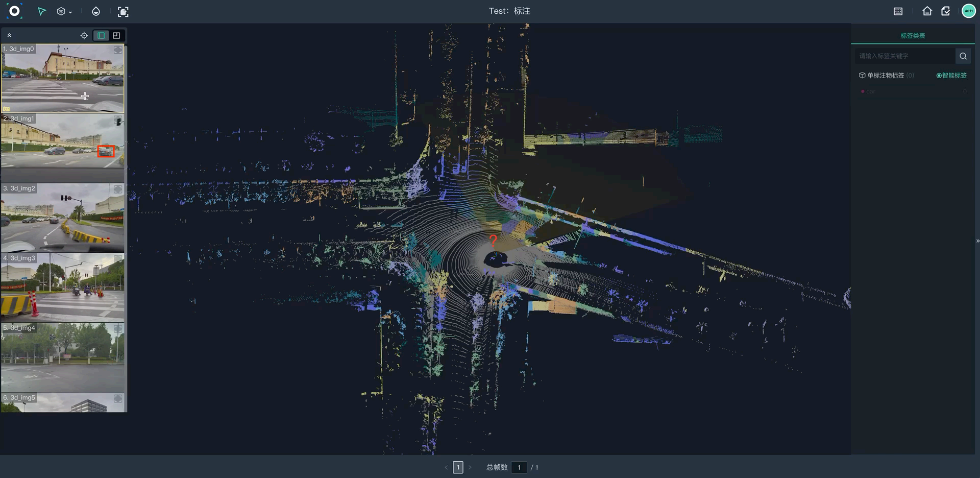Expand the collapsed right side panel arrow
Screen dimensions: 980x478
[977, 241]
